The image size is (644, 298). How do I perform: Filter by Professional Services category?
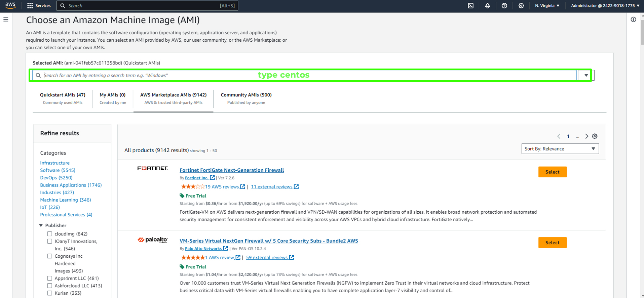(x=66, y=215)
